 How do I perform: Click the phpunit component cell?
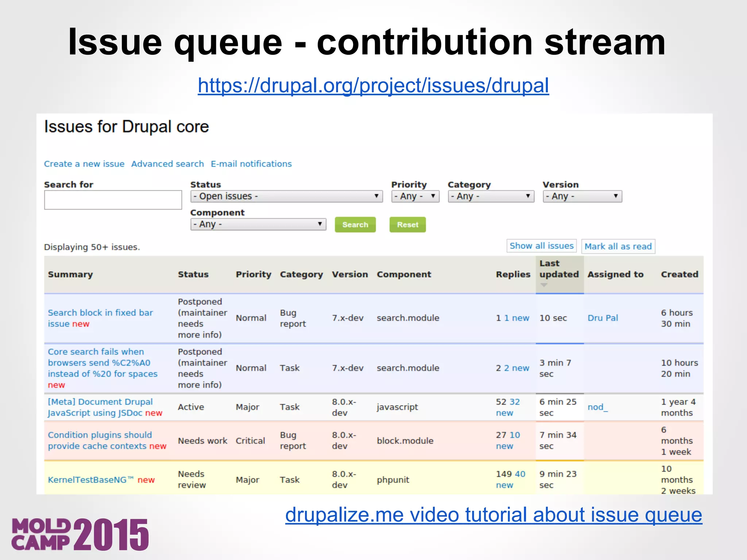(x=393, y=480)
